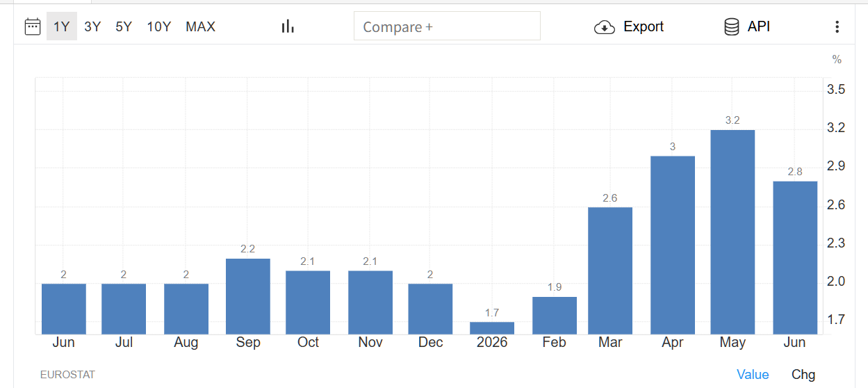Click the API label
Screen dimensions: 868x388
[759, 26]
